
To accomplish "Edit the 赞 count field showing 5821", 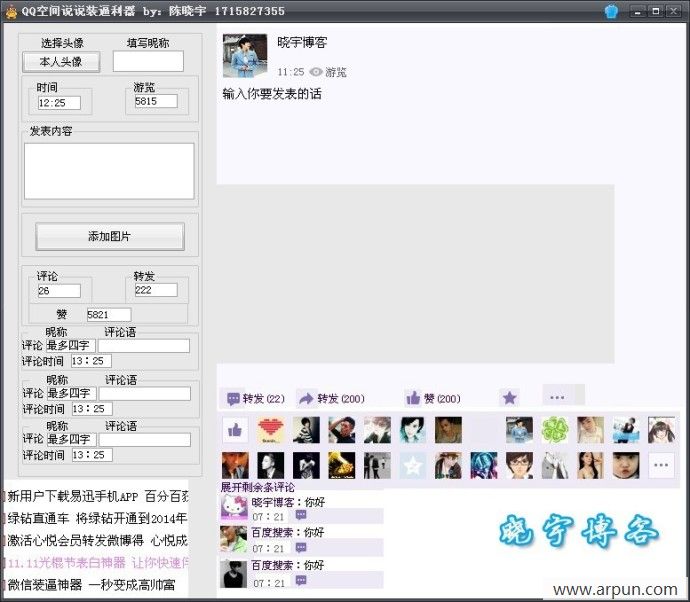I will [109, 315].
